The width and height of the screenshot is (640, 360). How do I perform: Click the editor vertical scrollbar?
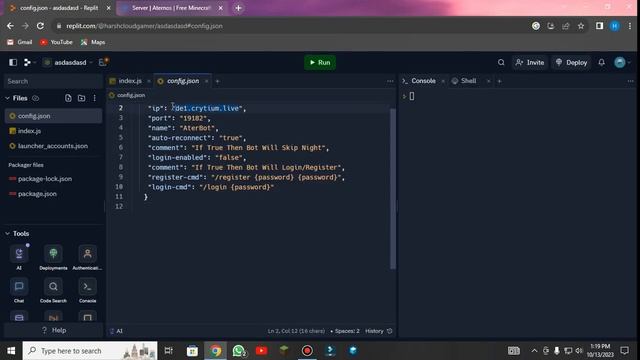click(393, 189)
